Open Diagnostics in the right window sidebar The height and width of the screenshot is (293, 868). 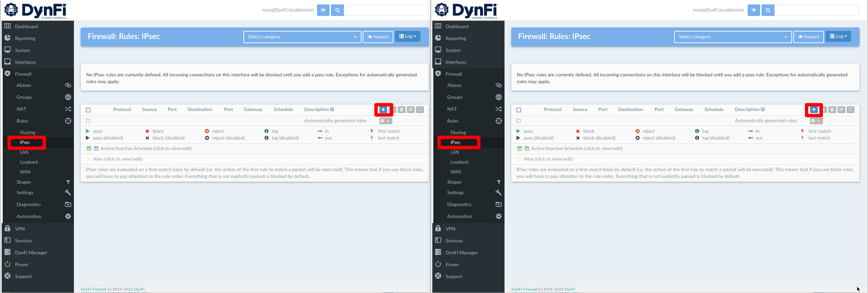(459, 204)
